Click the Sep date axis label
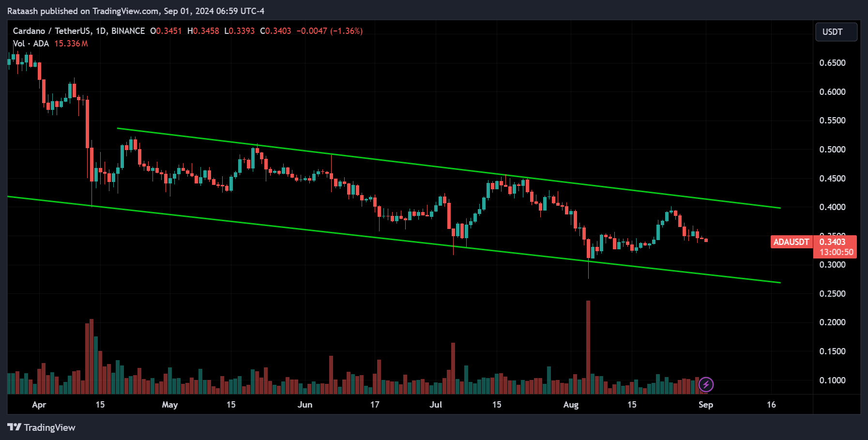Image resolution: width=868 pixels, height=440 pixels. pyautogui.click(x=706, y=405)
